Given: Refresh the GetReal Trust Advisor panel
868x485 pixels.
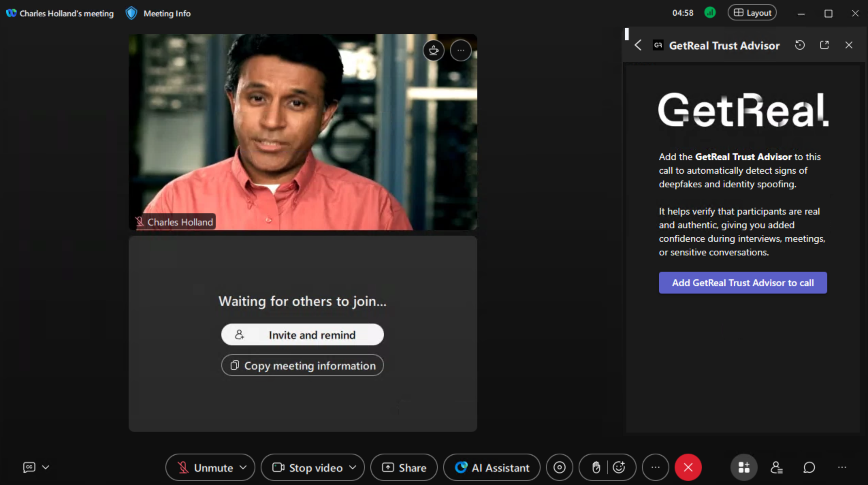Looking at the screenshot, I should click(800, 45).
